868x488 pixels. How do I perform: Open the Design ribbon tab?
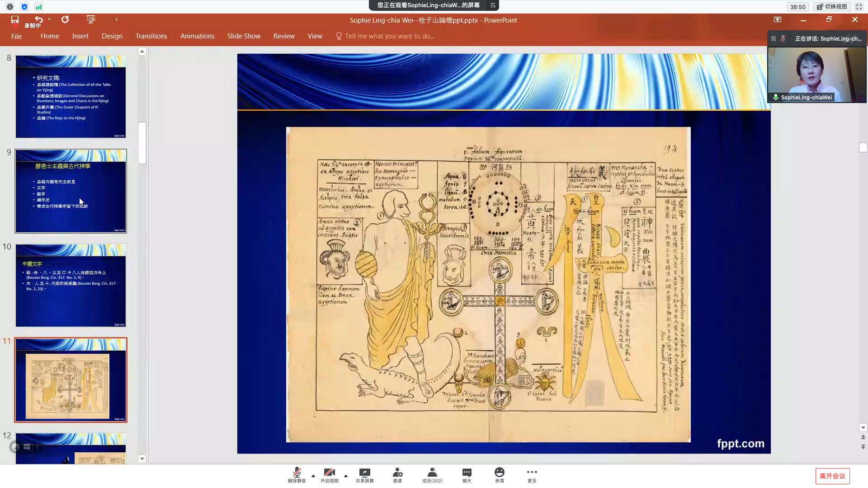pos(112,36)
